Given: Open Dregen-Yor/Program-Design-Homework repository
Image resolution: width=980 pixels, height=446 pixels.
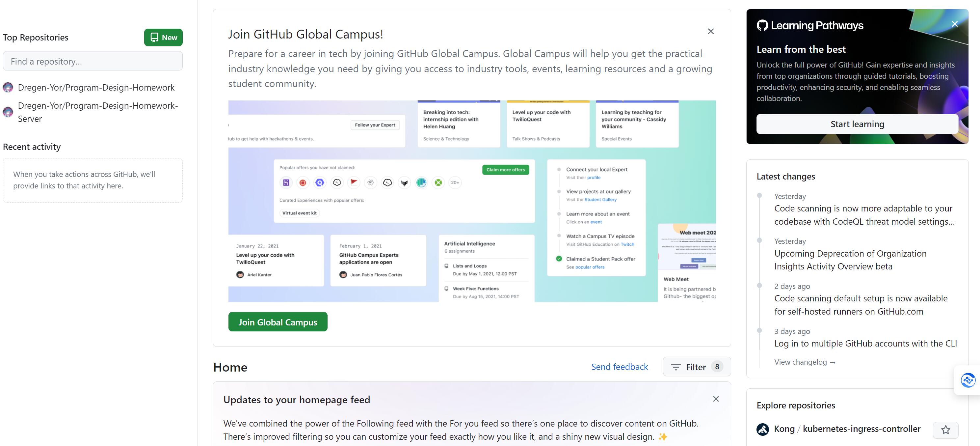Looking at the screenshot, I should click(96, 88).
